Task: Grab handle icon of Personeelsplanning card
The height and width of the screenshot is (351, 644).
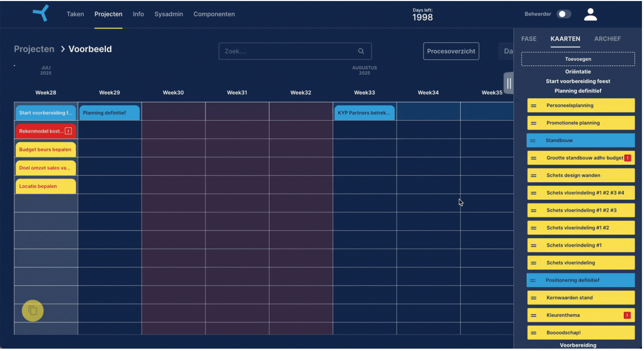Action: tap(533, 105)
